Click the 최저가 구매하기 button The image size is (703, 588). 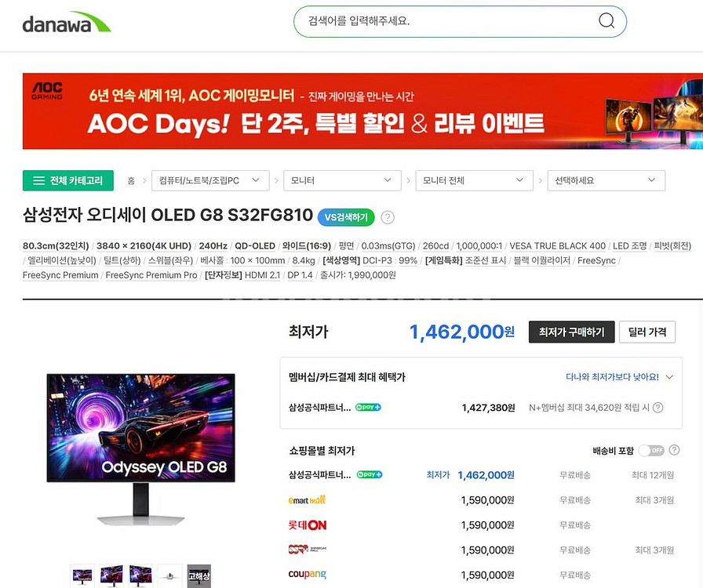(571, 332)
